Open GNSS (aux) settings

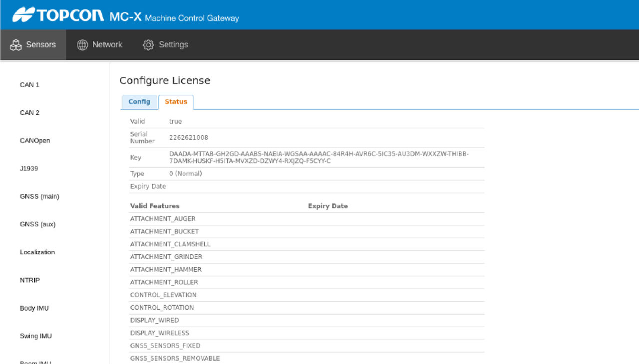[x=37, y=224]
